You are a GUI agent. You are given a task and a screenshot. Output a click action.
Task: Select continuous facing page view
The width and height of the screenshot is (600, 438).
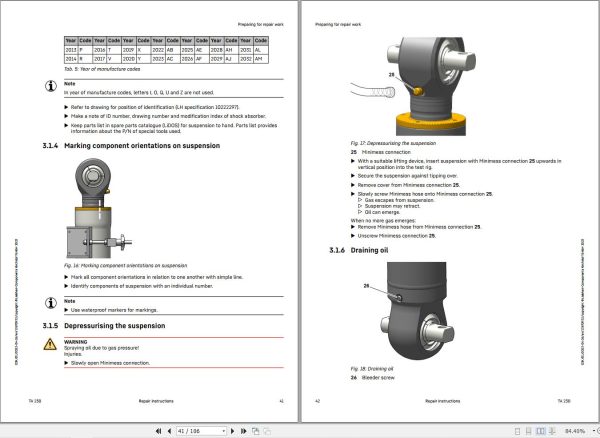click(552, 431)
